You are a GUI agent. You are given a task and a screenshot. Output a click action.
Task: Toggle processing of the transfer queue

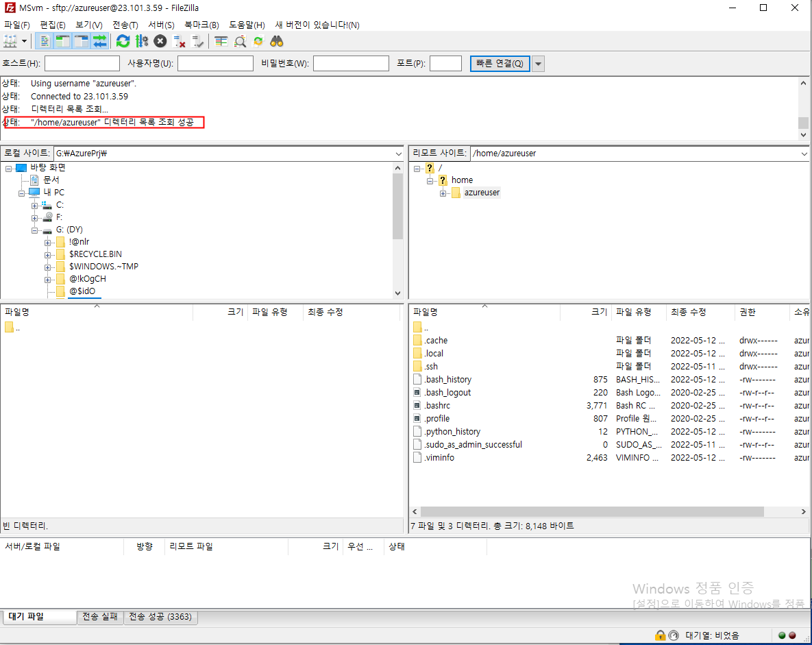click(x=142, y=41)
